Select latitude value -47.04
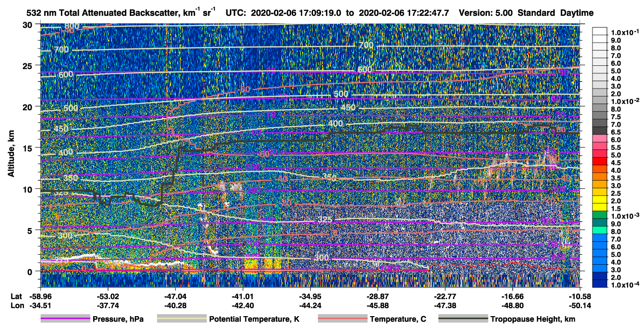 pyautogui.click(x=175, y=296)
